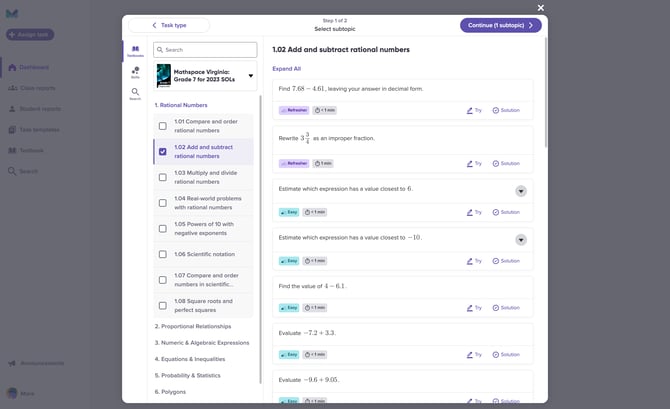Screen dimensions: 670x409
Task: Expand 3. Numeric & Algebraic Expressions chapter
Action: pyautogui.click(x=202, y=343)
